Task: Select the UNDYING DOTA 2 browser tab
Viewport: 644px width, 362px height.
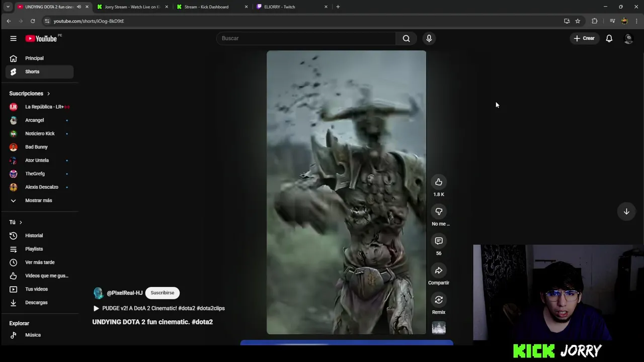Action: 49,7
